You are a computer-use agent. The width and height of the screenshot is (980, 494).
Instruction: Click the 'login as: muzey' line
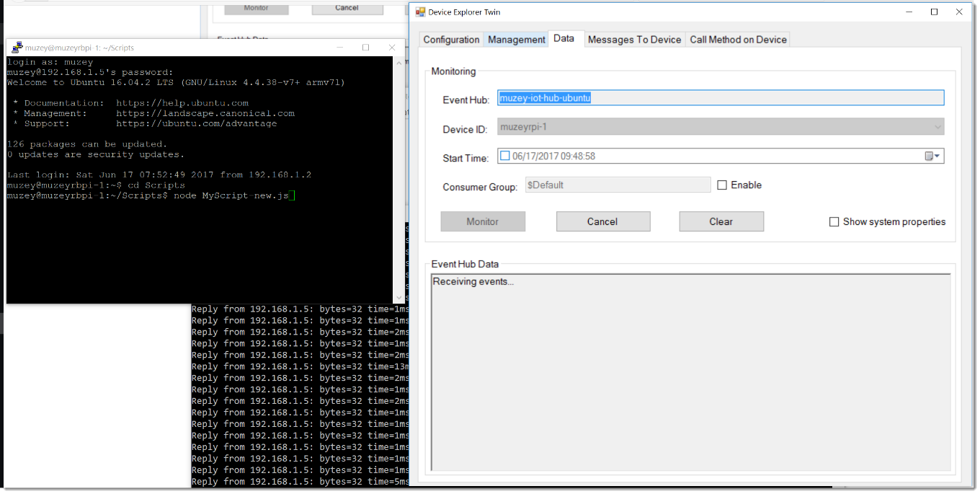pyautogui.click(x=50, y=62)
